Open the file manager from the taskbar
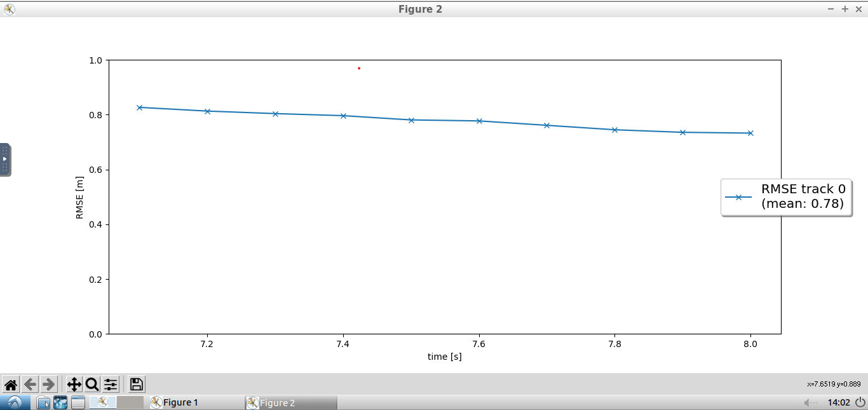 click(x=43, y=402)
